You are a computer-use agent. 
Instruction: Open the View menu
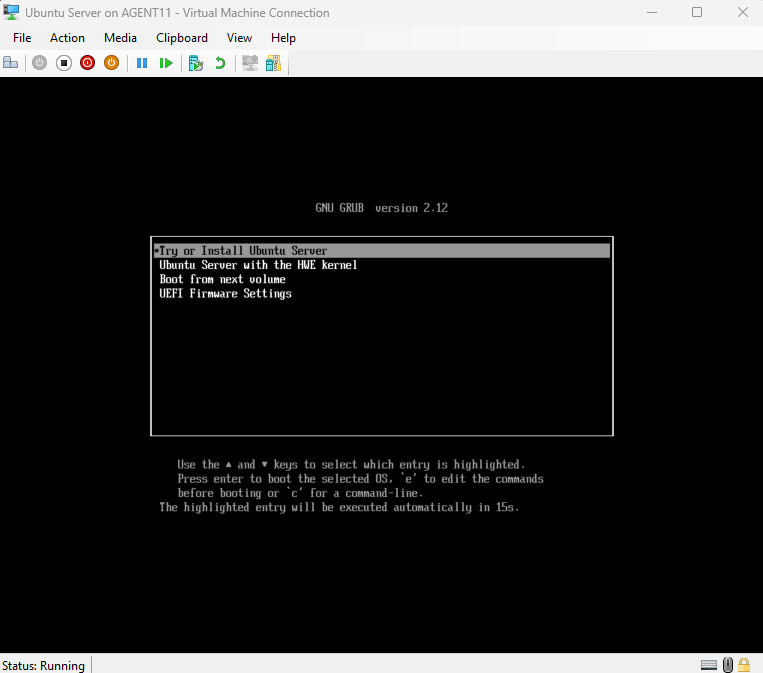pos(239,38)
